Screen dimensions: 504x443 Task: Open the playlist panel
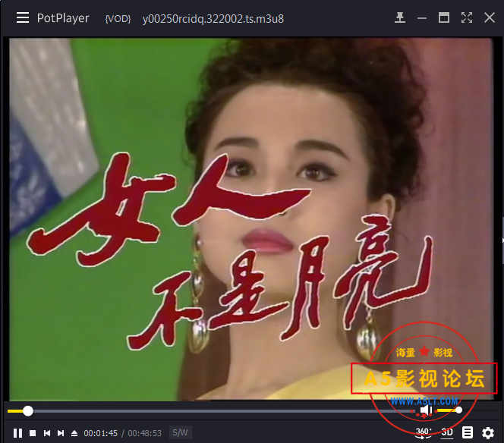[468, 432]
